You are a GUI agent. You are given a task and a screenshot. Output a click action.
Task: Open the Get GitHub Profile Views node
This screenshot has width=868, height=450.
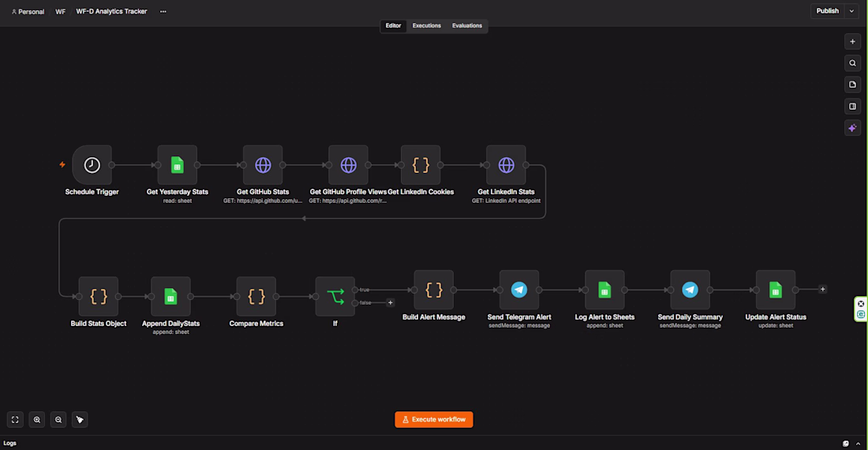[348, 165]
